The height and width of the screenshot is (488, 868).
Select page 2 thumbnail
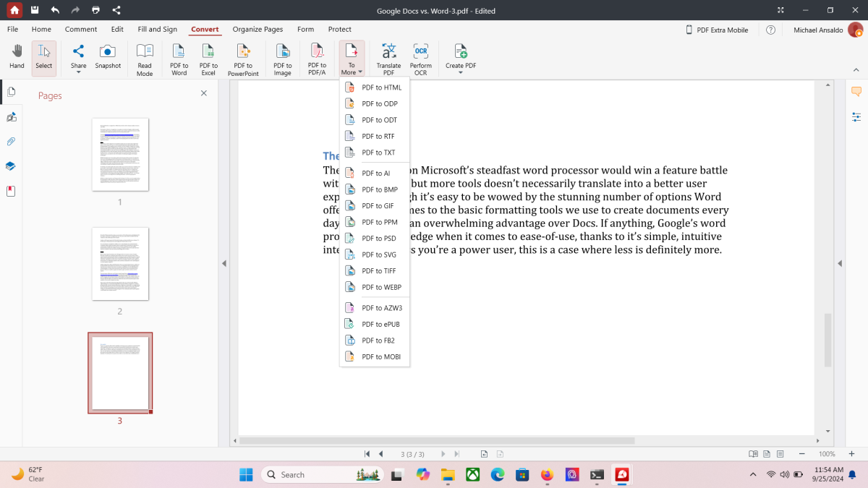pos(120,264)
